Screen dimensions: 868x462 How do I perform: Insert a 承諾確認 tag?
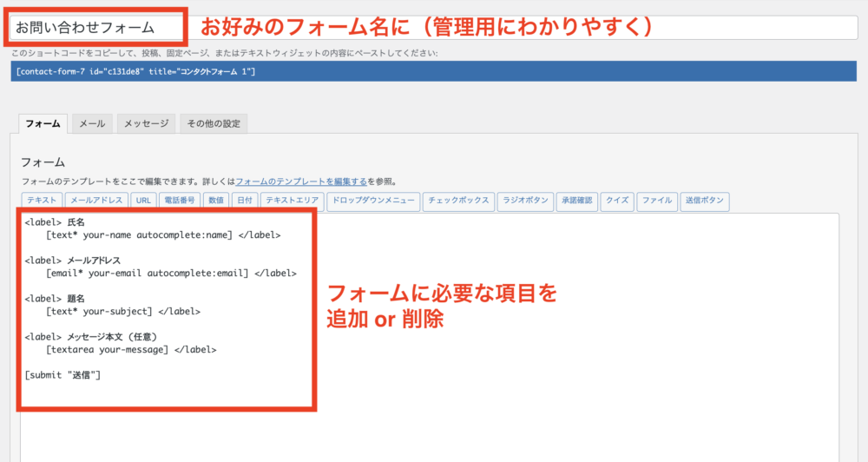pos(577,201)
